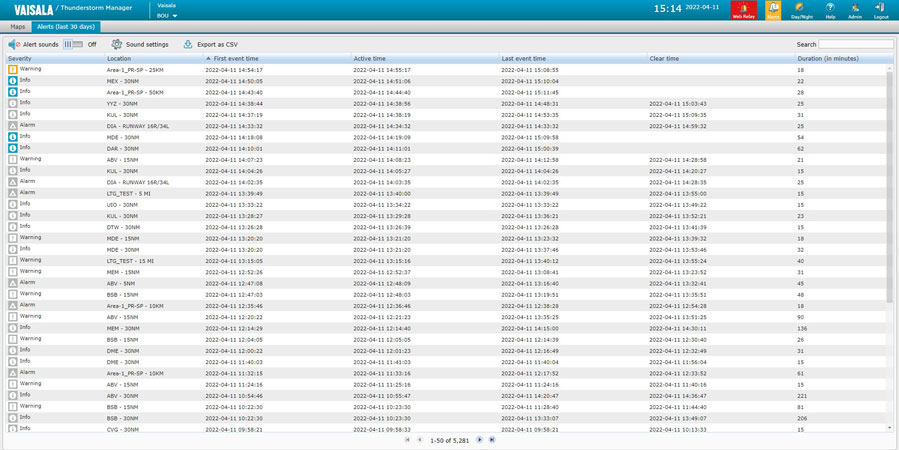Screen dimensions: 899x450
Task: Switch Day/Night display mode
Action: click(802, 10)
